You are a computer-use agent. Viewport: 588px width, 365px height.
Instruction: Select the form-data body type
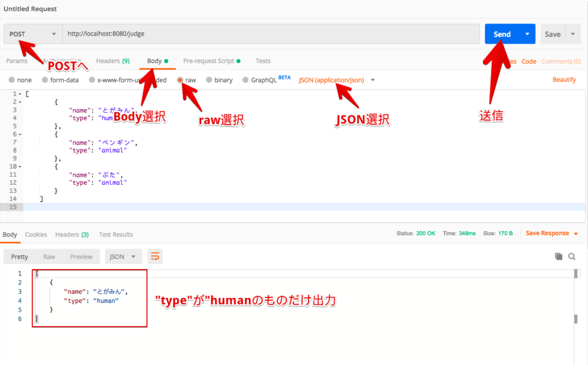(44, 80)
